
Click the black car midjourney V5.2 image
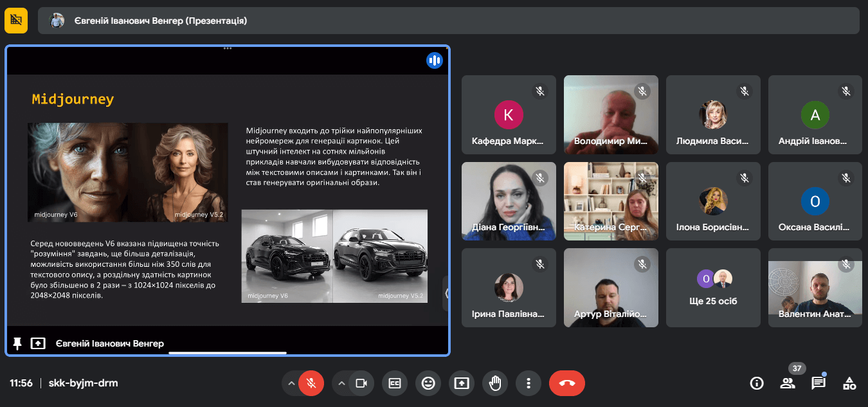pyautogui.click(x=380, y=256)
